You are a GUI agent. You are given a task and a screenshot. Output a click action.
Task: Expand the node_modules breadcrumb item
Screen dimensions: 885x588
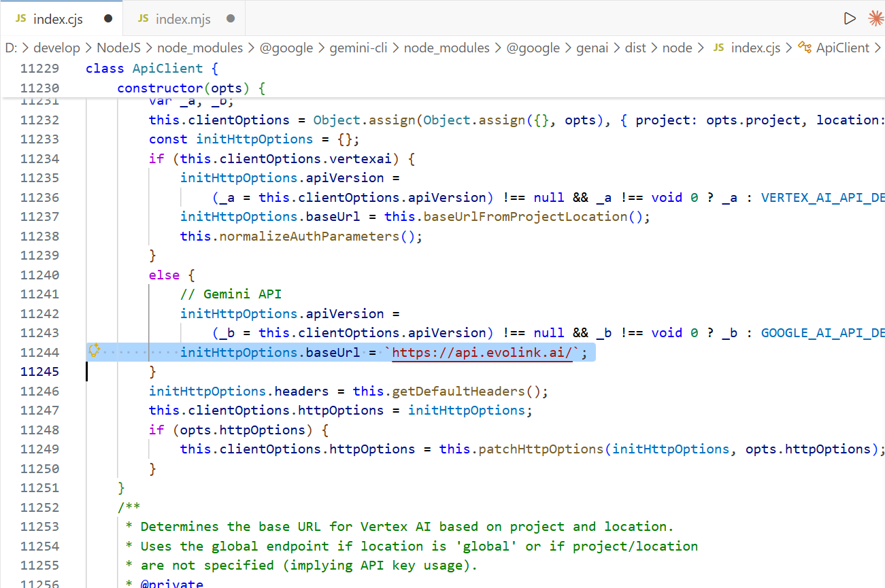click(200, 48)
